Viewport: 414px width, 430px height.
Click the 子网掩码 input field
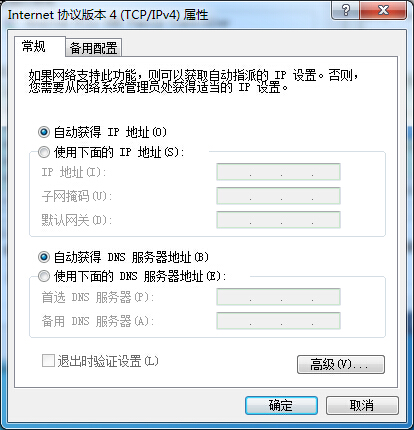(278, 196)
